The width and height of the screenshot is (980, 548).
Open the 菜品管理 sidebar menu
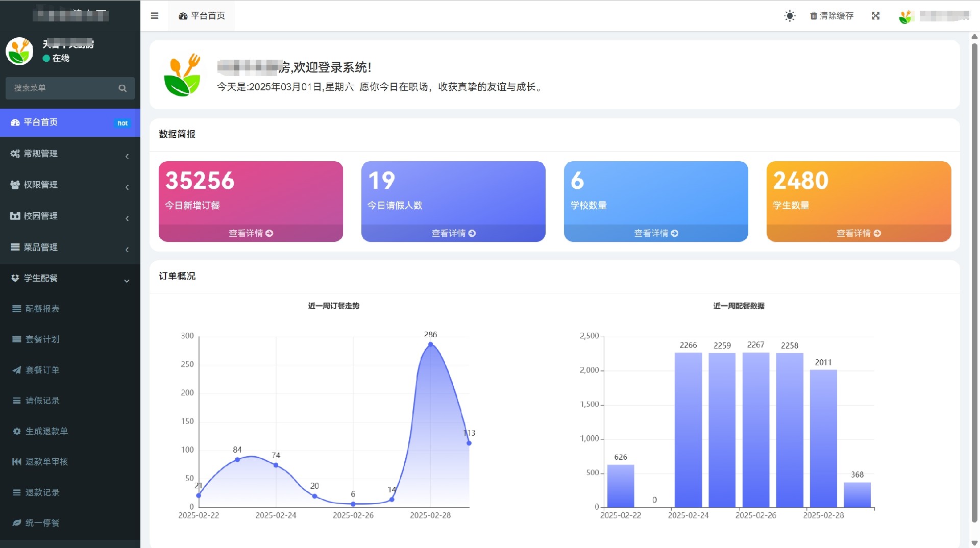tap(70, 247)
